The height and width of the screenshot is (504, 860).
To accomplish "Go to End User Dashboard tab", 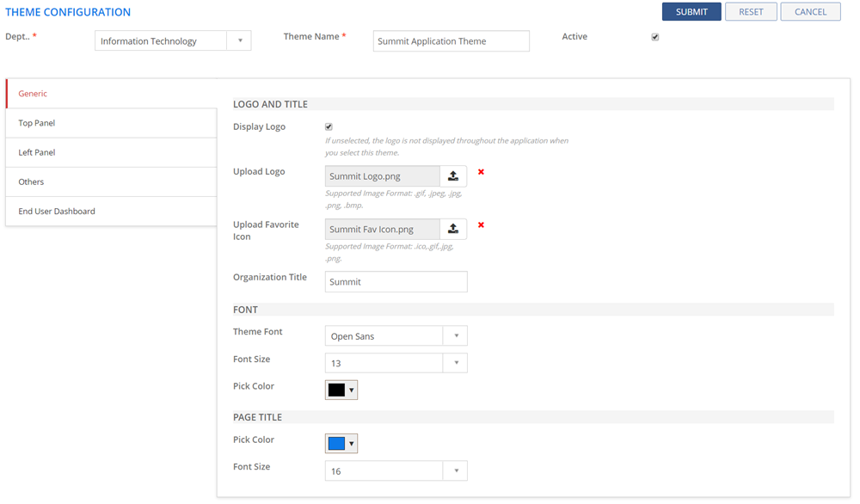I will [x=57, y=211].
